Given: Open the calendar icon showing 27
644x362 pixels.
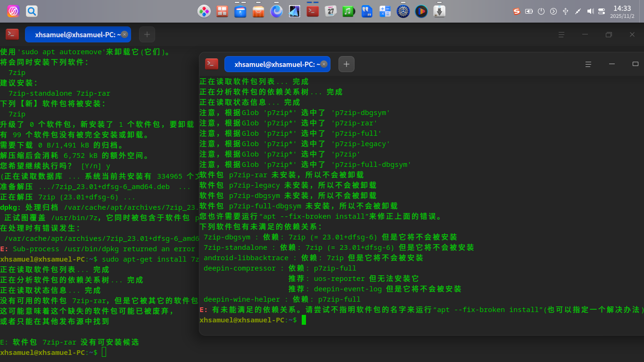Looking at the screenshot, I should tap(330, 11).
